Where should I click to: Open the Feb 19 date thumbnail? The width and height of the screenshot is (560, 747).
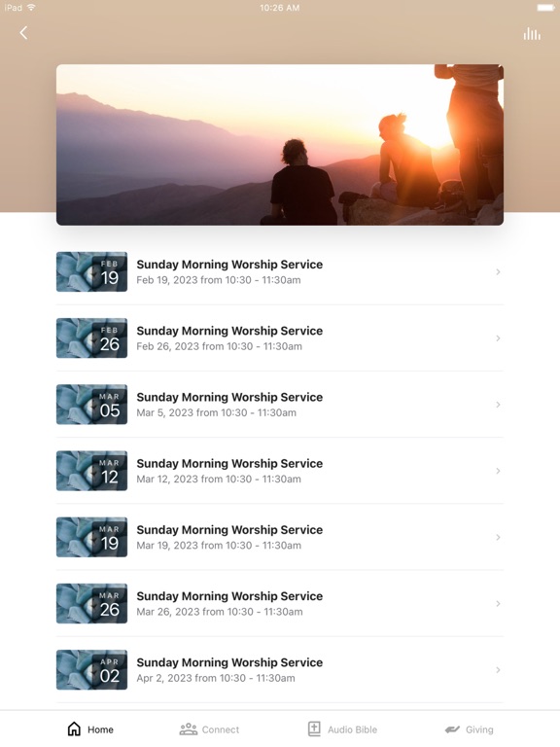tap(92, 271)
